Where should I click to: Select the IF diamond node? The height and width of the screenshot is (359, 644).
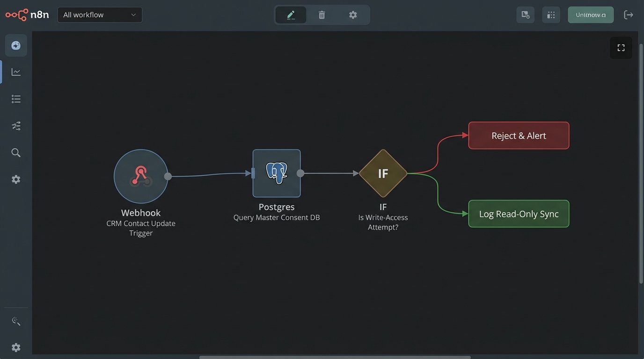click(x=383, y=173)
